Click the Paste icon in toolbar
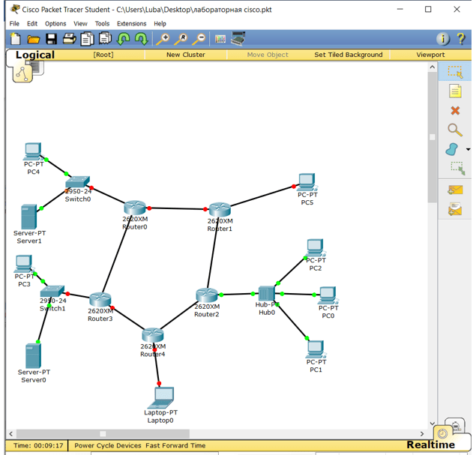The height and width of the screenshot is (455, 476). (x=106, y=38)
